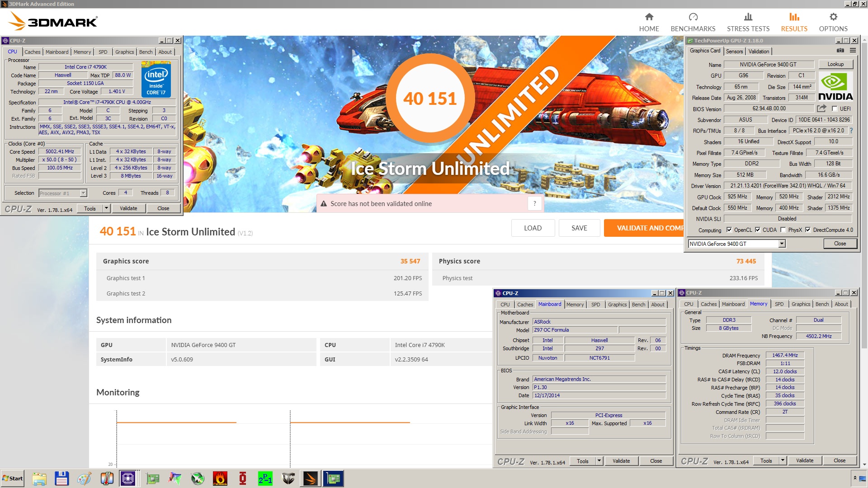Switch to CPU-Z purple chip taskbar icon

click(x=128, y=479)
